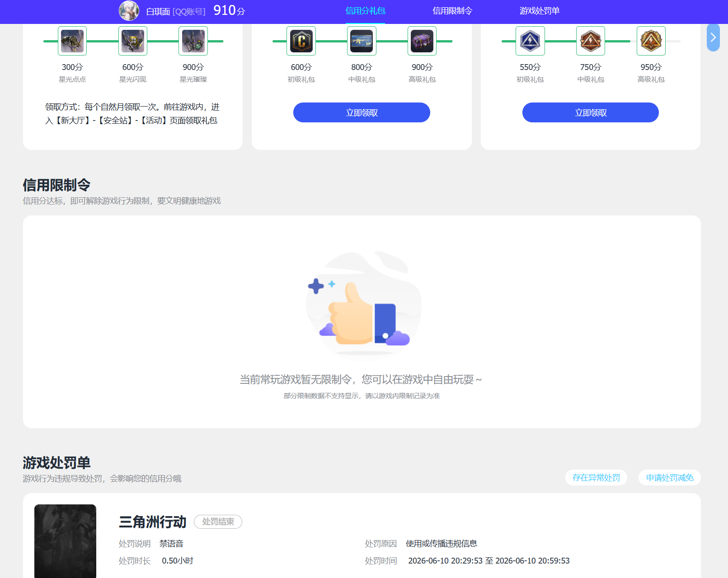The width and height of the screenshot is (728, 578).
Task: Click the 信用分达标 subtitle text
Action: (122, 201)
